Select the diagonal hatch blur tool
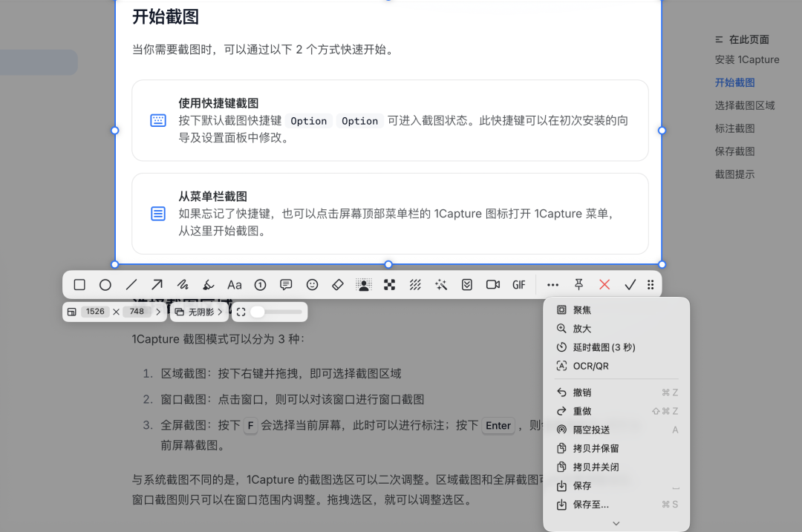 pos(415,285)
